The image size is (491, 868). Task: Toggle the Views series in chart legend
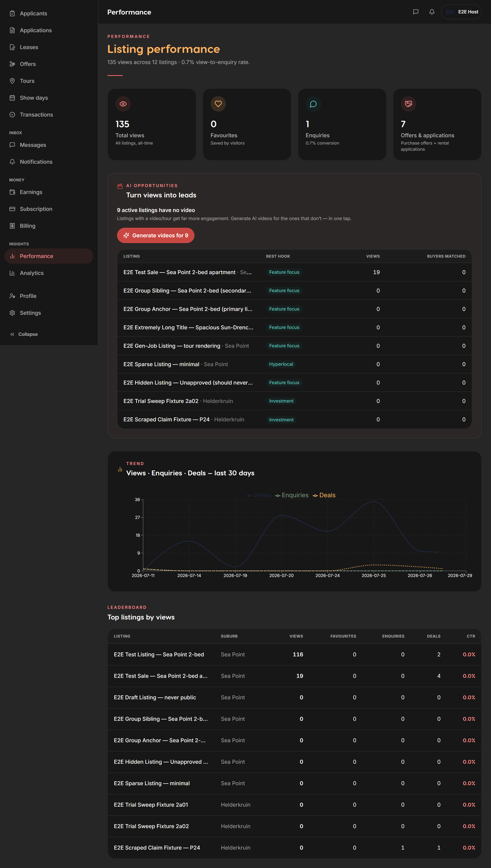(x=259, y=495)
